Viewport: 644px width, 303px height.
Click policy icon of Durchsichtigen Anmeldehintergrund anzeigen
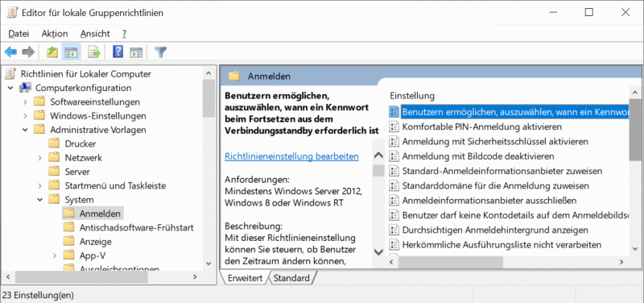pos(394,230)
